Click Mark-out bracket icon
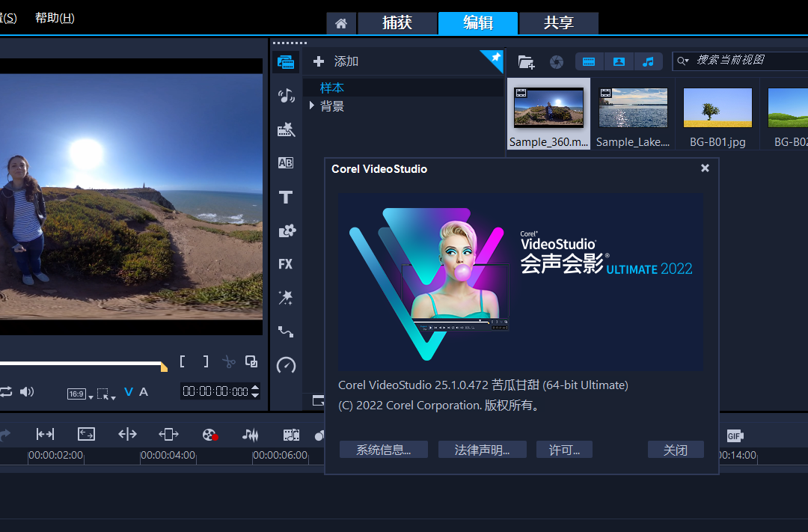 [206, 361]
